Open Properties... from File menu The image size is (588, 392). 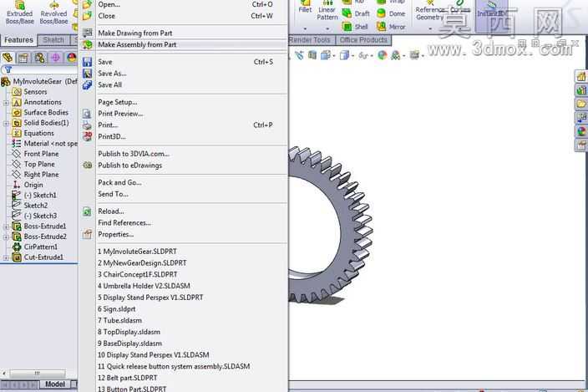click(x=185, y=235)
